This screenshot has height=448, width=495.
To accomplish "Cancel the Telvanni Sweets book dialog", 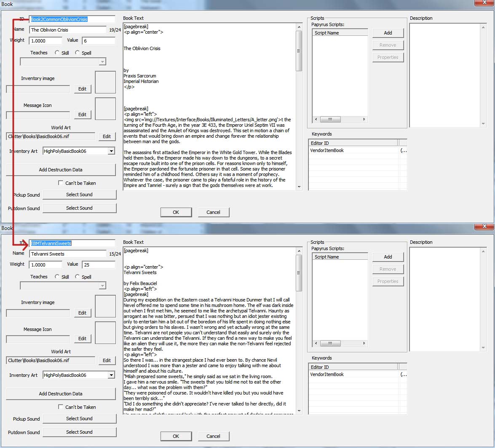I will [x=213, y=436].
